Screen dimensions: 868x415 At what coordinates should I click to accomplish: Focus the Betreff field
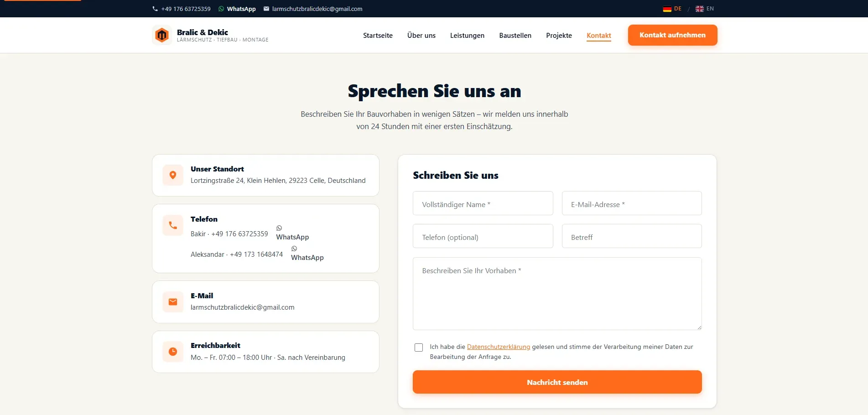pos(632,236)
